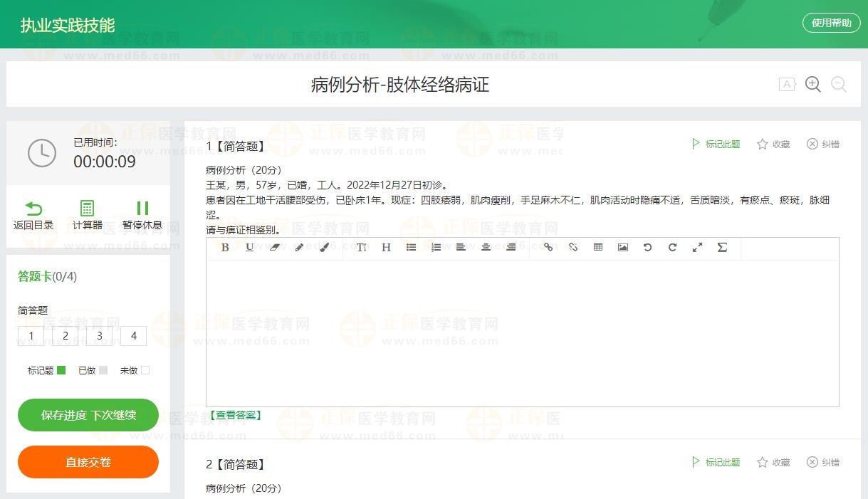The height and width of the screenshot is (499, 868).
Task: Insert a hyperlink with the link icon
Action: click(548, 248)
